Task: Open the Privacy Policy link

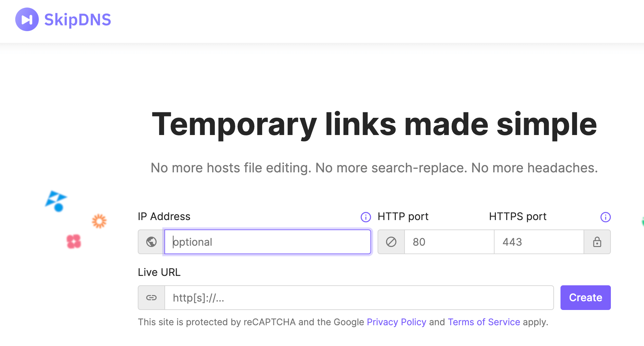Action: click(x=396, y=322)
